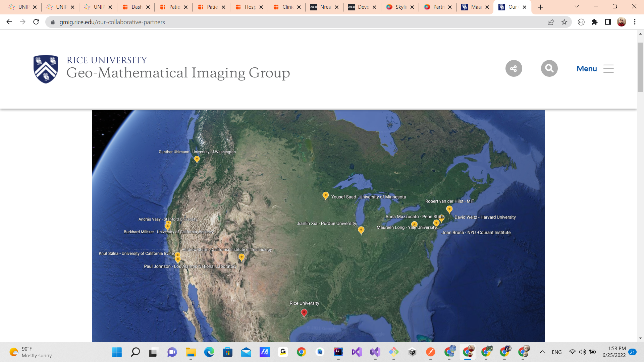Expand the tab search chevron dropdown

pyautogui.click(x=577, y=7)
